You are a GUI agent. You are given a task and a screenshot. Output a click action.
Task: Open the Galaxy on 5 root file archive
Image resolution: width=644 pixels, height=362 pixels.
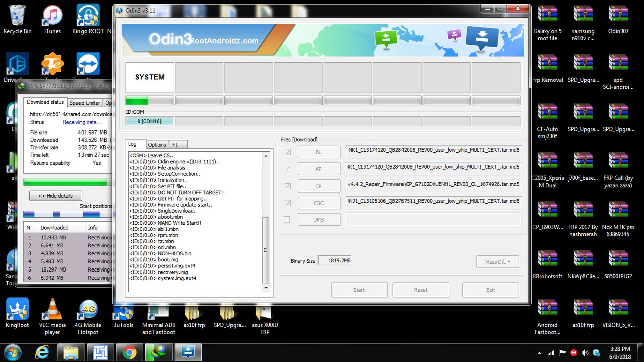547,23
